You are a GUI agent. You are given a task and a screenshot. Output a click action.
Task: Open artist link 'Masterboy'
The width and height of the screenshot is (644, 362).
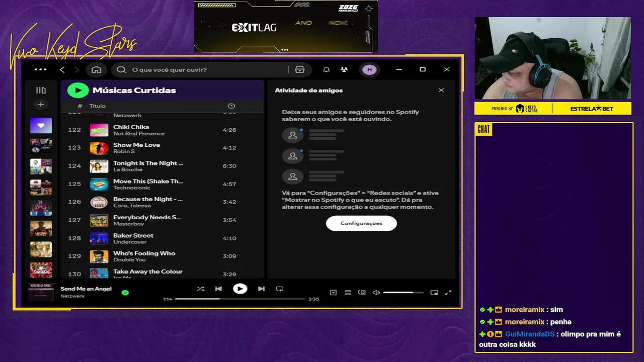128,224
